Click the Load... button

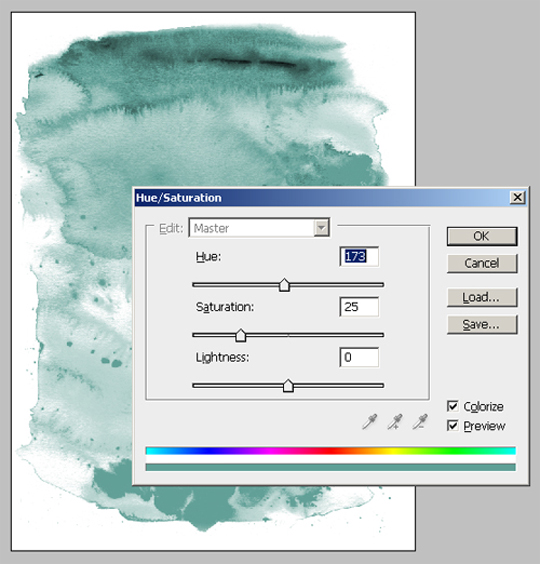(x=482, y=297)
